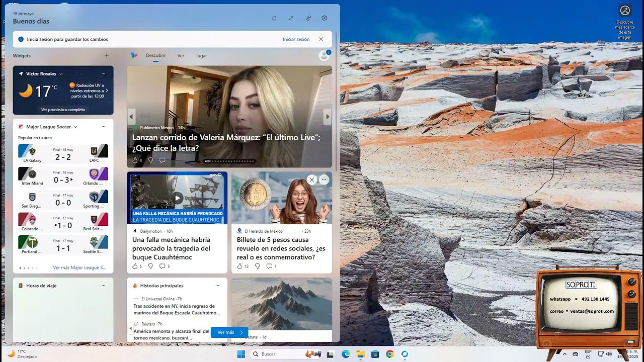
Task: Launch Microsoft Edge from taskbar
Action: (346, 354)
